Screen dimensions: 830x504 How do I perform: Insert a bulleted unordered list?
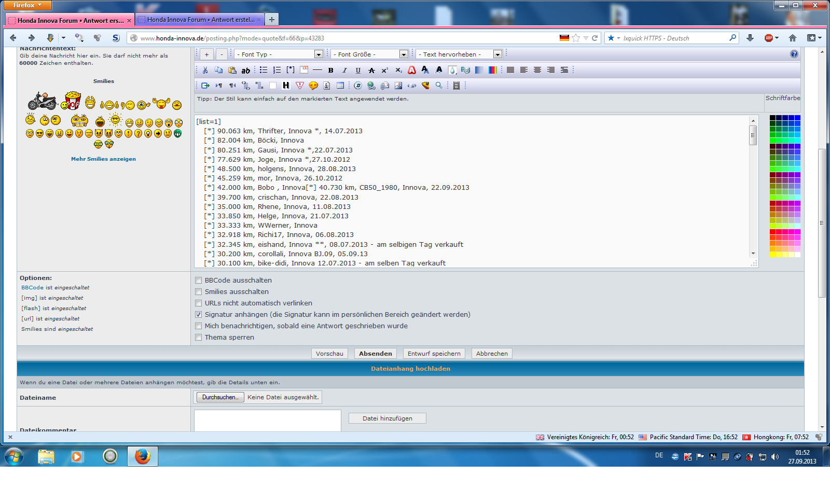[x=264, y=70]
